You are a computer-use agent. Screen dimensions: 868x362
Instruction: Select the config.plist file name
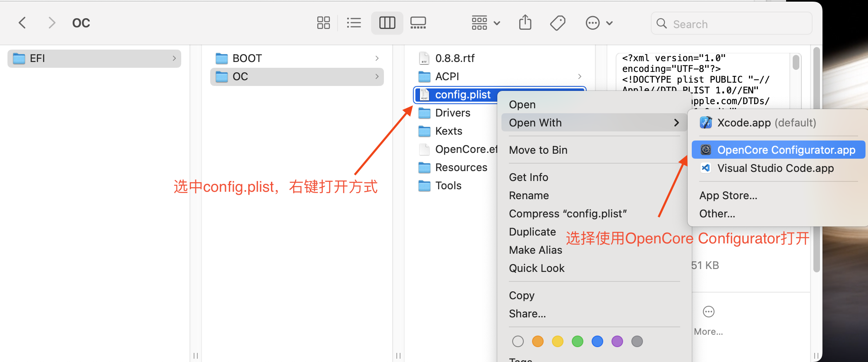pos(463,95)
